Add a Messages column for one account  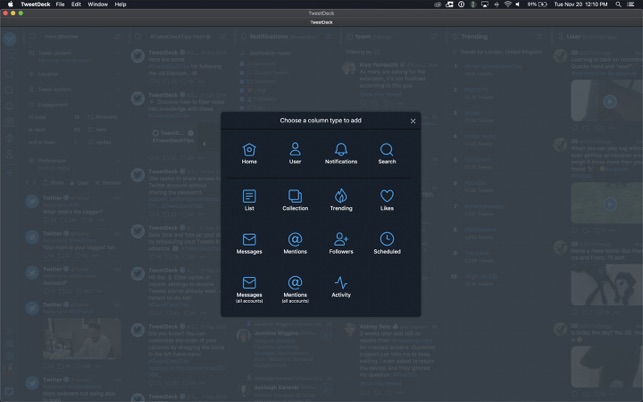tap(249, 243)
